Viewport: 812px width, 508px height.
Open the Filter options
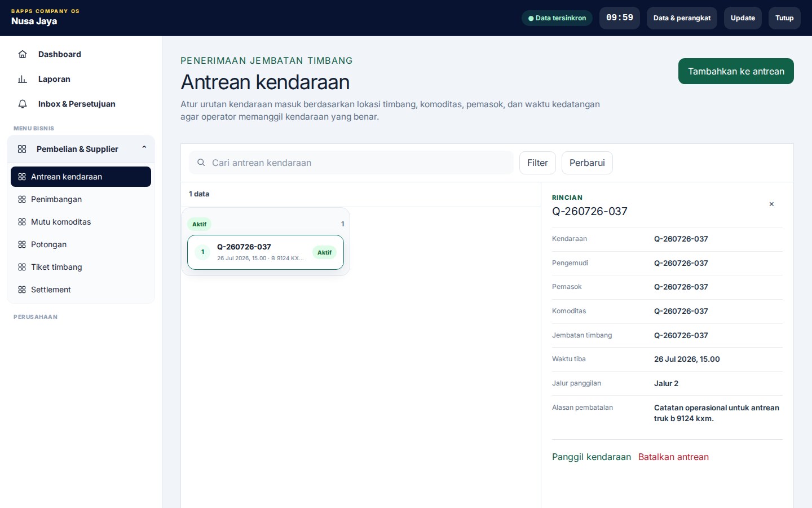click(537, 163)
